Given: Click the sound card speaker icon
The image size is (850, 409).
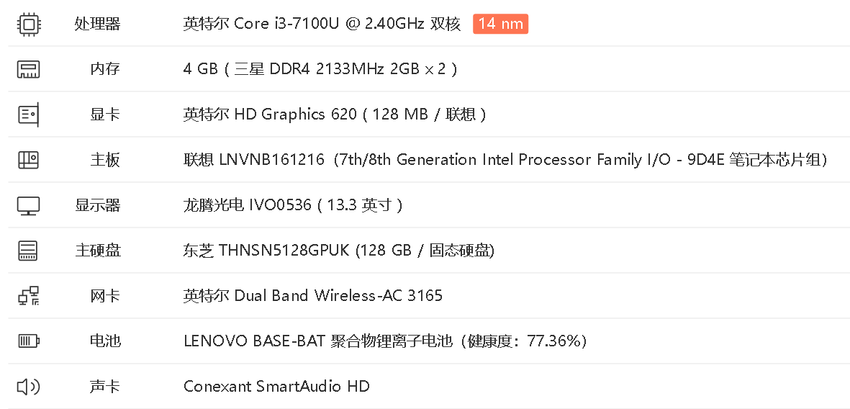Looking at the screenshot, I should point(28,387).
